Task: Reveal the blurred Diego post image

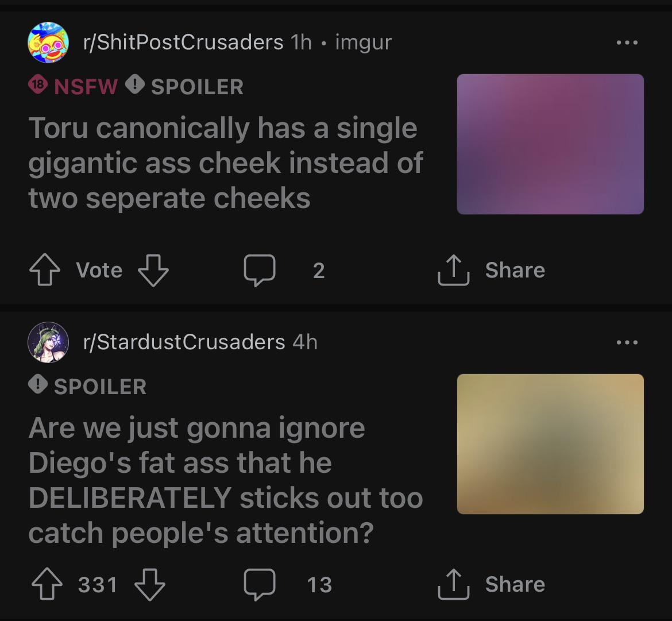Action: pyautogui.click(x=550, y=443)
